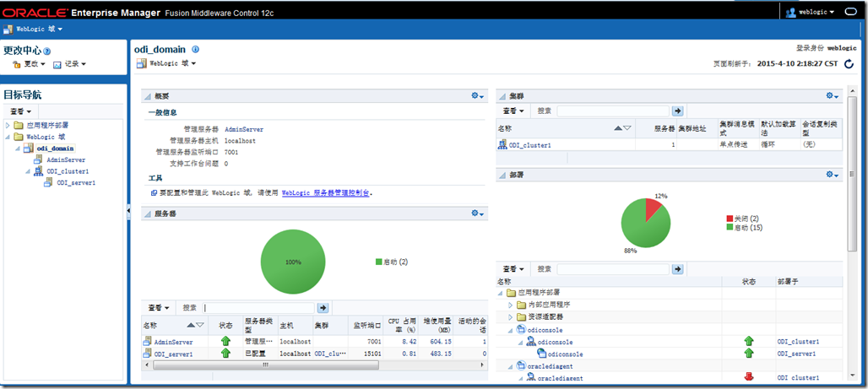This screenshot has width=868, height=389.
Task: Click the AdminServer status up arrow
Action: tap(225, 342)
